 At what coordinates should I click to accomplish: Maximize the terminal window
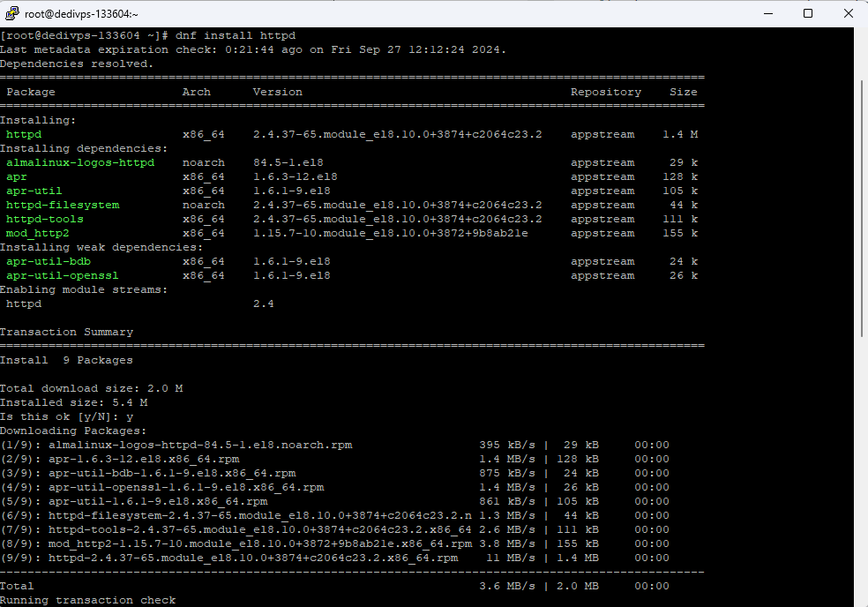[808, 13]
